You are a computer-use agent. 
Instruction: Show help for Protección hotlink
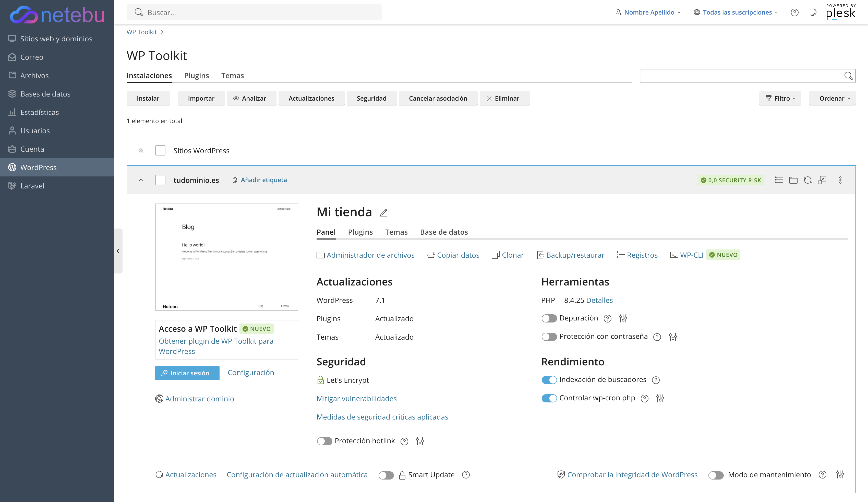404,441
